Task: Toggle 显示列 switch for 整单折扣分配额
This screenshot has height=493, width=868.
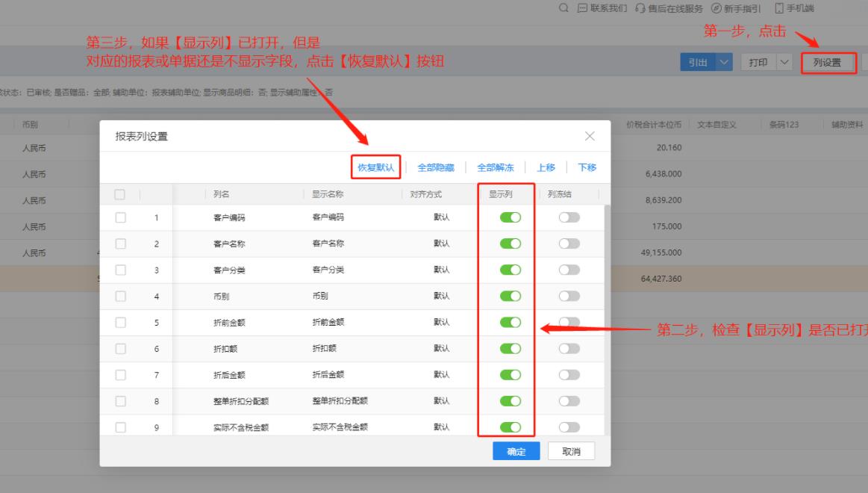Action: pos(511,401)
